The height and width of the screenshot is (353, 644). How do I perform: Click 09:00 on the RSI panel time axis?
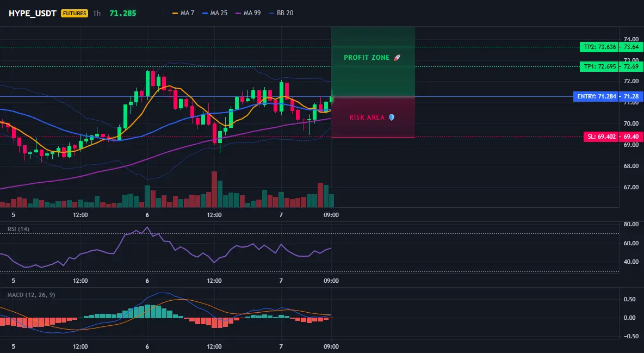click(331, 281)
